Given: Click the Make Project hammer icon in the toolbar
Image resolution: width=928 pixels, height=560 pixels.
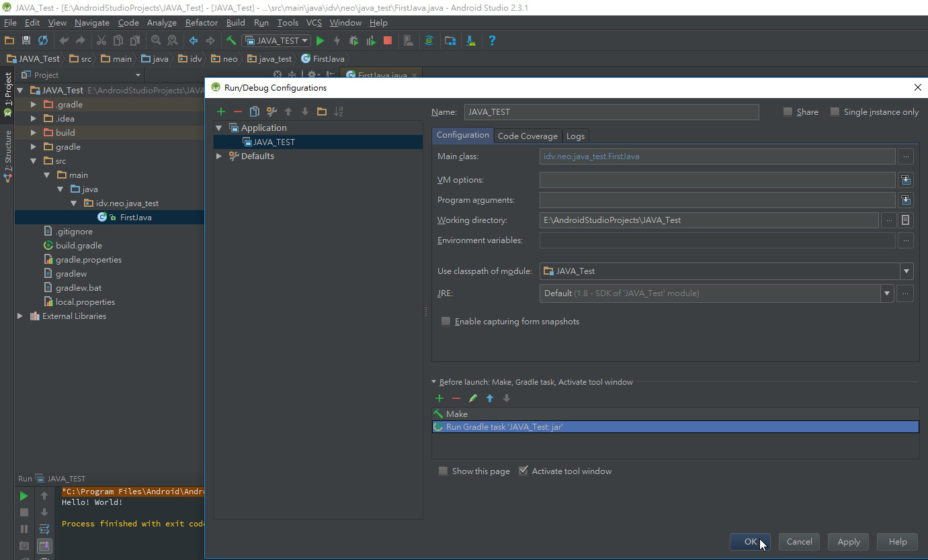Looking at the screenshot, I should click(231, 40).
